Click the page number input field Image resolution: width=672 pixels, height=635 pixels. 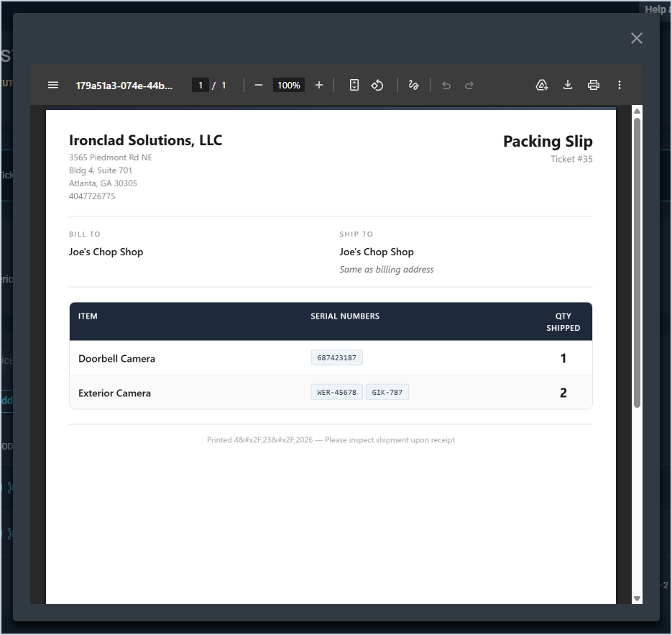[x=201, y=85]
